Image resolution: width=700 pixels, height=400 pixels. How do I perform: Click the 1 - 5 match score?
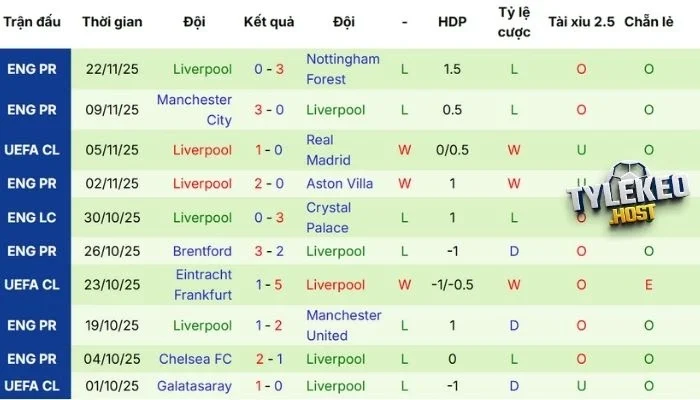tap(269, 284)
